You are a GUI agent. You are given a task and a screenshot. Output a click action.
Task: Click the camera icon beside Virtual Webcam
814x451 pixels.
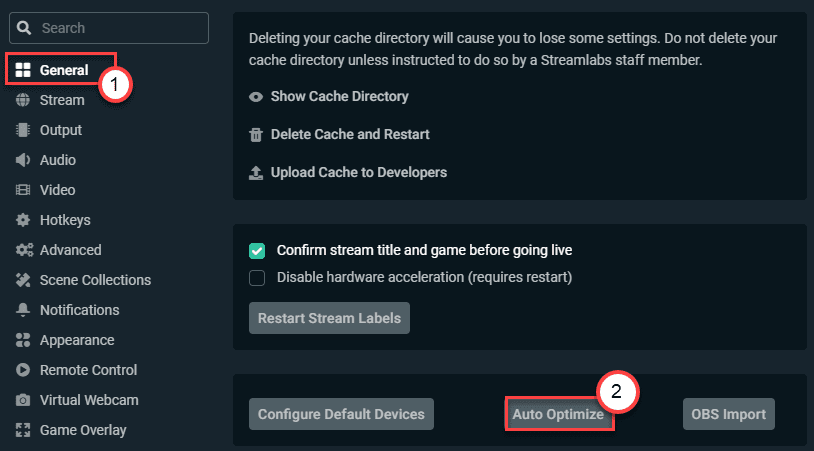22,400
